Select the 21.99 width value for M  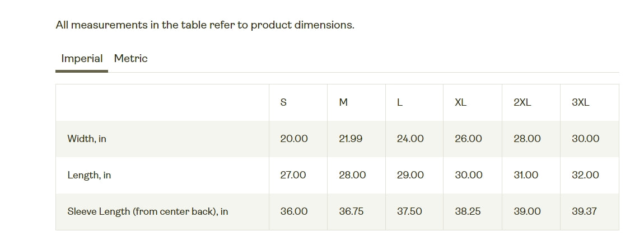click(x=351, y=139)
